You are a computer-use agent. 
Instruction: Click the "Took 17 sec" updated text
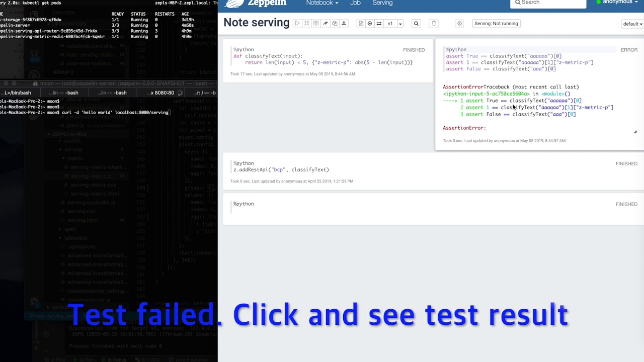click(293, 74)
